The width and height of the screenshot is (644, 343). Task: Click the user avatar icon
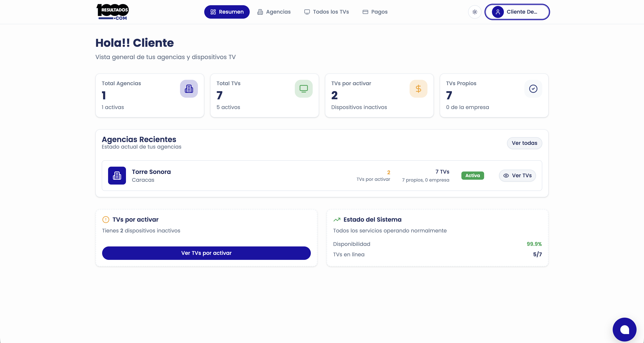[x=498, y=12]
